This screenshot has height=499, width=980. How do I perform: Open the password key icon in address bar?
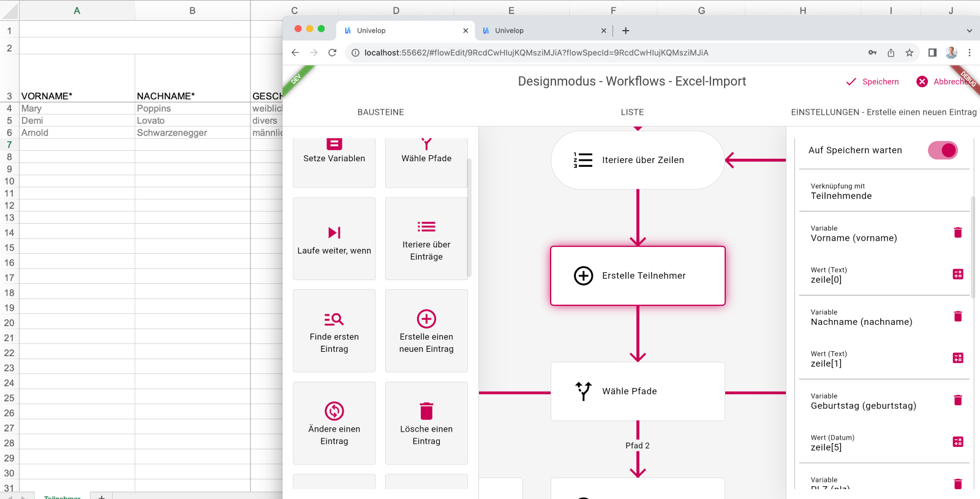point(872,53)
